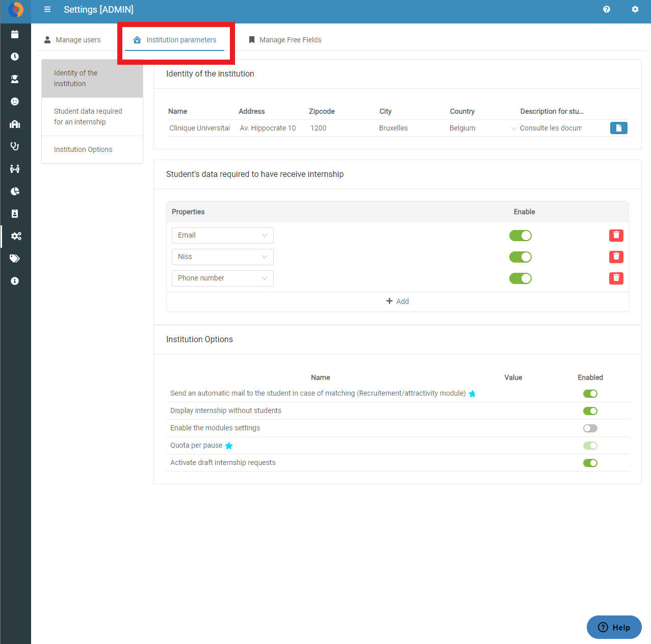
Task: Toggle Display internship without students
Action: click(590, 411)
